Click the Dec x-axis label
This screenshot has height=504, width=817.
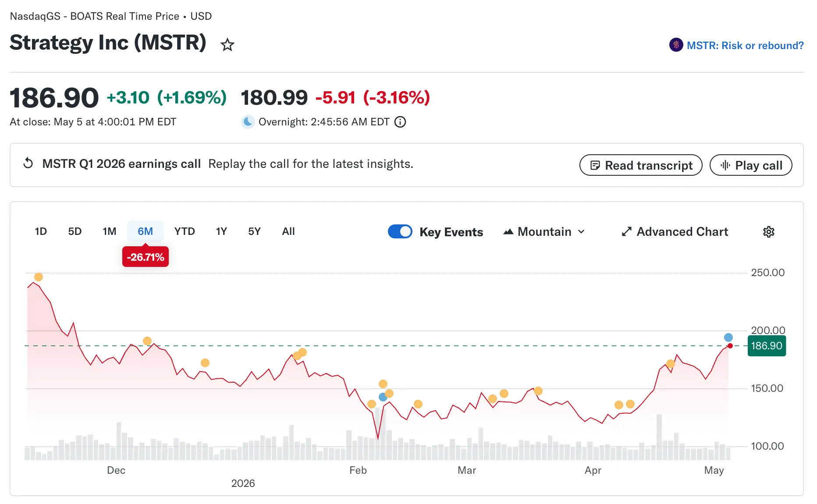(116, 470)
